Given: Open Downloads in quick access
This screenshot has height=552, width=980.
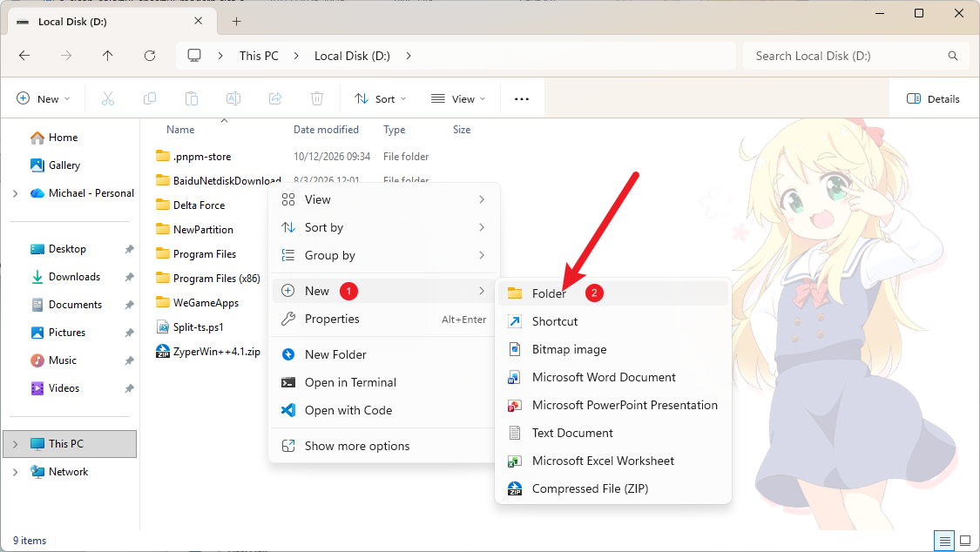Looking at the screenshot, I should click(70, 277).
